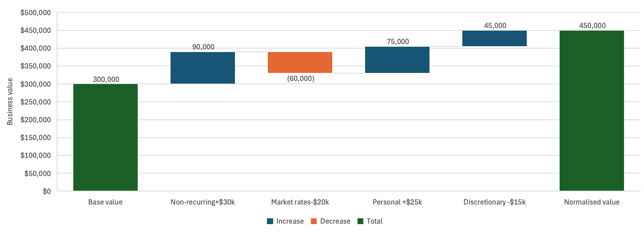
Task: Click the 90,000 data label
Action: tap(203, 47)
